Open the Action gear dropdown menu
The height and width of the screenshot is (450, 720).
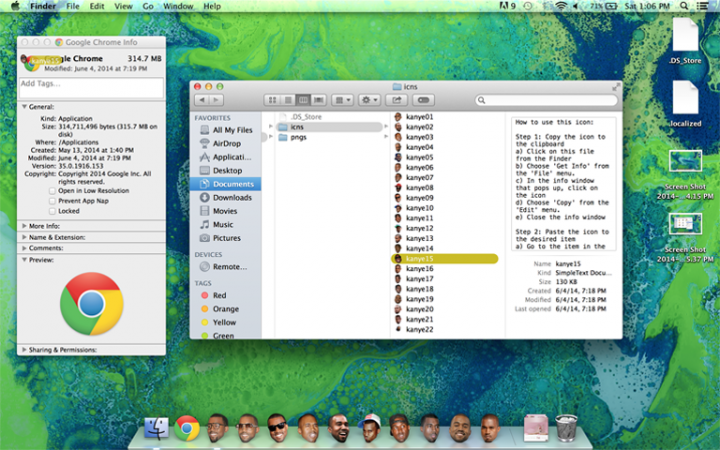point(369,100)
